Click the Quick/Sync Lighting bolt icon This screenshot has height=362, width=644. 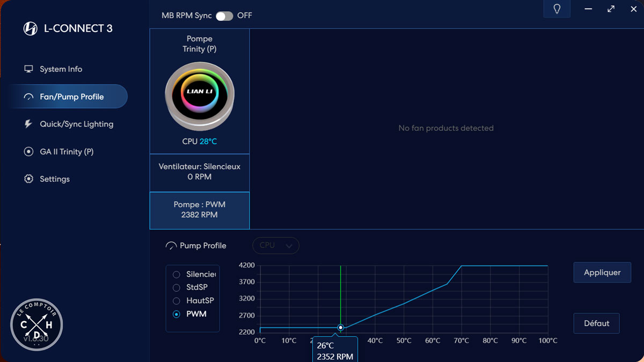pyautogui.click(x=29, y=124)
